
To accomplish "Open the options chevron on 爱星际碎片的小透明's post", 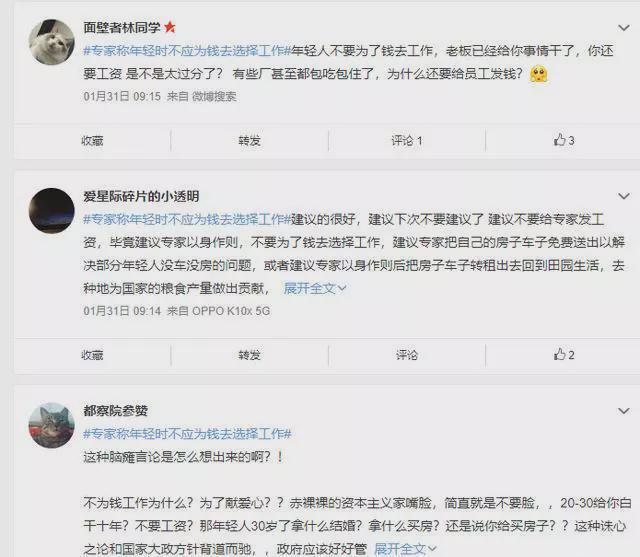I will [x=623, y=196].
